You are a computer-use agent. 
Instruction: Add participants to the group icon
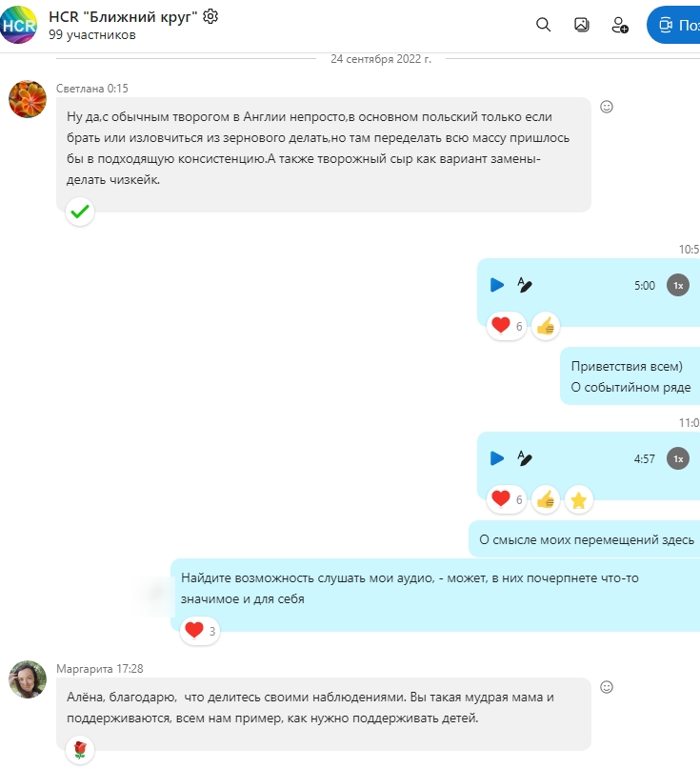620,25
